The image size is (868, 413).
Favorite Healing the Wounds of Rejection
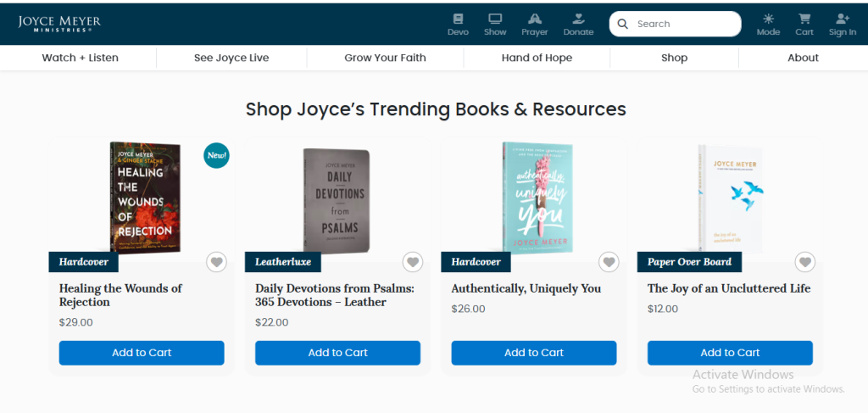coord(217,262)
